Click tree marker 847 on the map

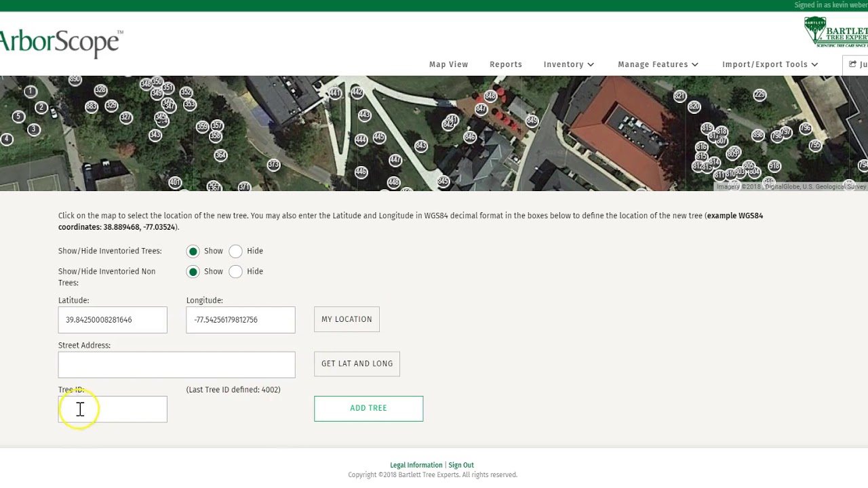point(481,108)
